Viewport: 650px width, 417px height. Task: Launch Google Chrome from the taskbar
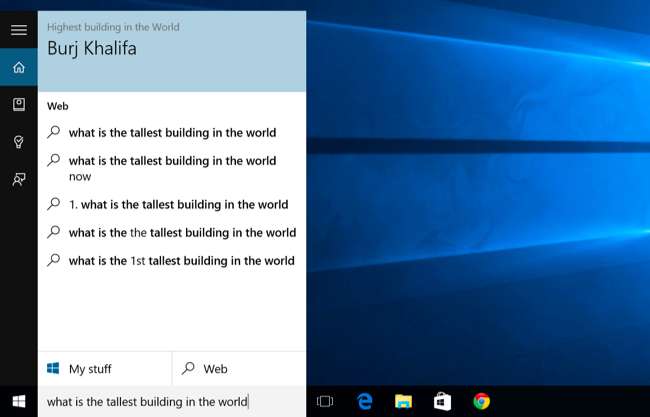pyautogui.click(x=481, y=401)
